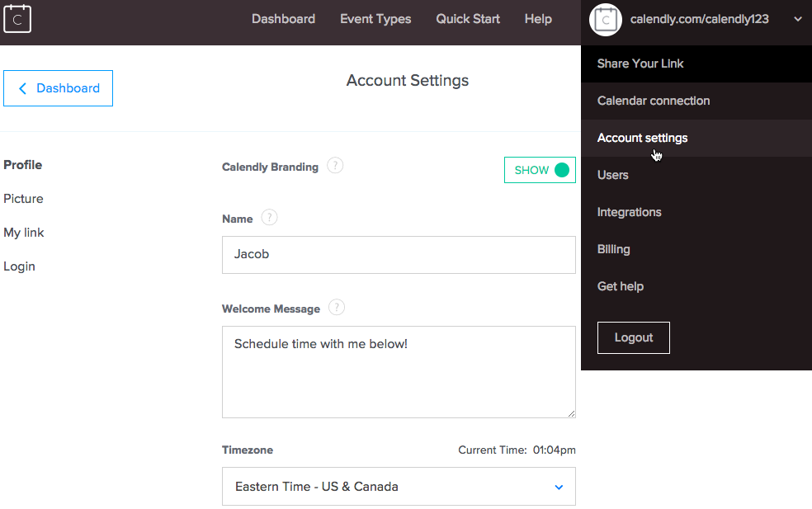
Task: Click the calendly.com/calendly123 account link text
Action: (x=699, y=19)
